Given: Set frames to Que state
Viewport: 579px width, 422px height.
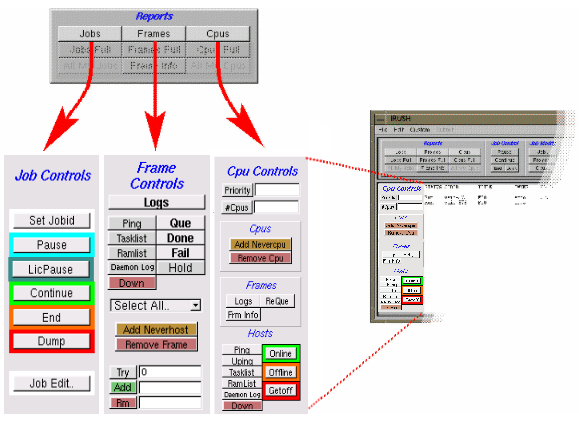Looking at the screenshot, I should point(180,223).
